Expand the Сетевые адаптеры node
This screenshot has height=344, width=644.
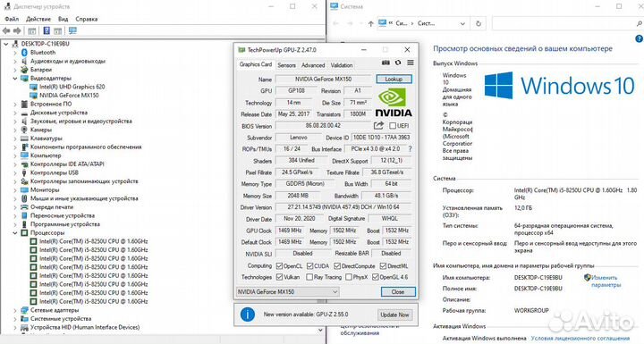tap(15, 310)
